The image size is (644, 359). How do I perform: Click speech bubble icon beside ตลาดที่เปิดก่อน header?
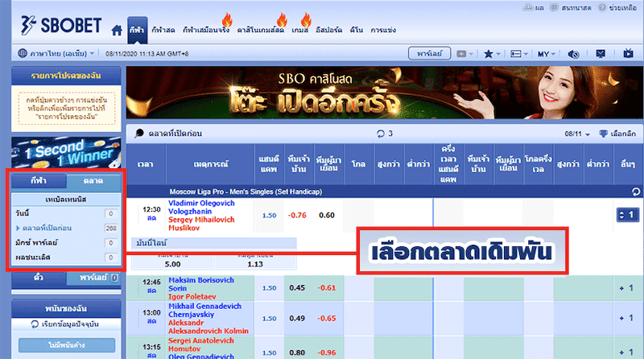(x=139, y=133)
